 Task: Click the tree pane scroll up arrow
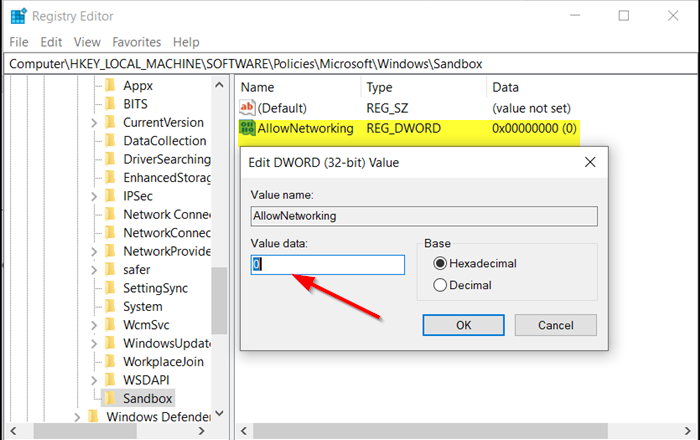click(219, 85)
